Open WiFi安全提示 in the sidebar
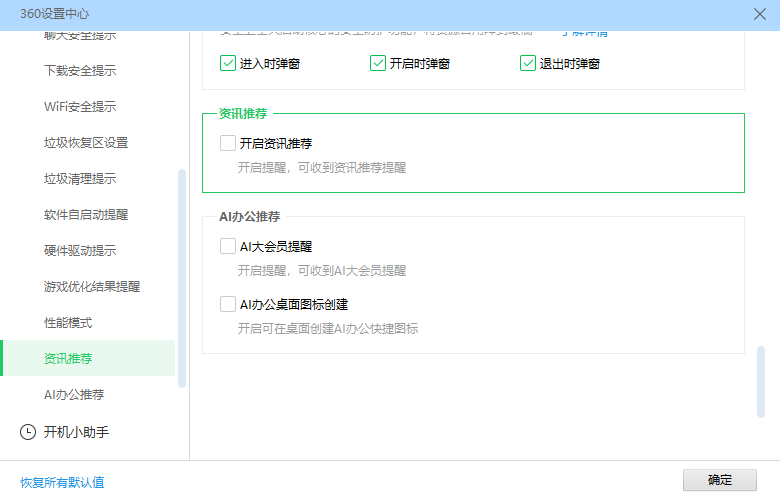The image size is (780, 500). point(80,106)
